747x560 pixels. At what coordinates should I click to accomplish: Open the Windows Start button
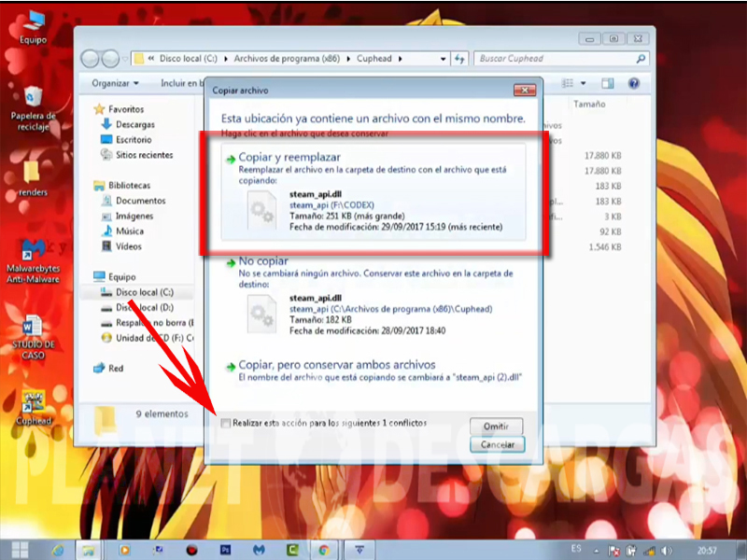pyautogui.click(x=20, y=550)
